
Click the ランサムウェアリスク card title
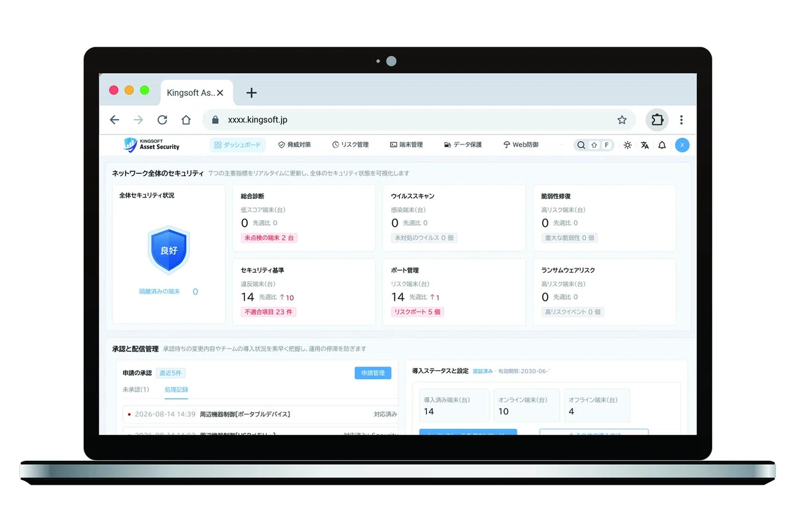(569, 271)
